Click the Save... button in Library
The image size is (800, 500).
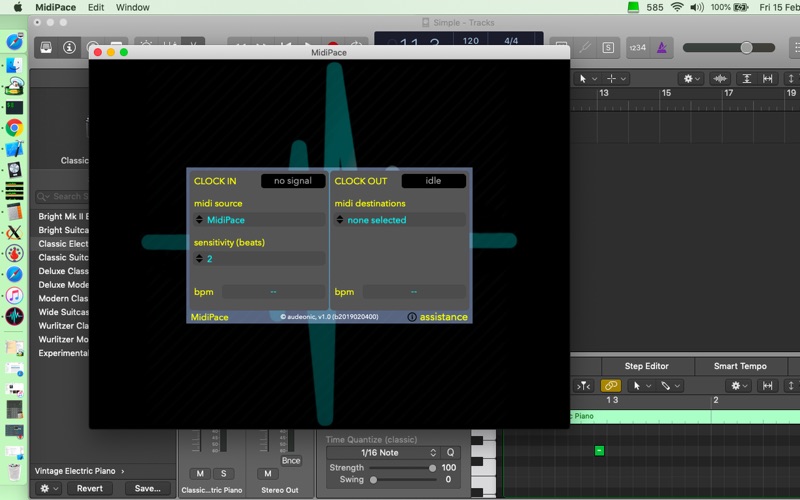[x=147, y=488]
